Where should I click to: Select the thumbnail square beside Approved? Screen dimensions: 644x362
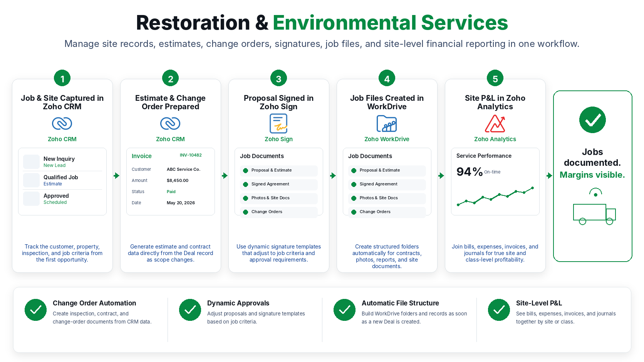tap(31, 199)
